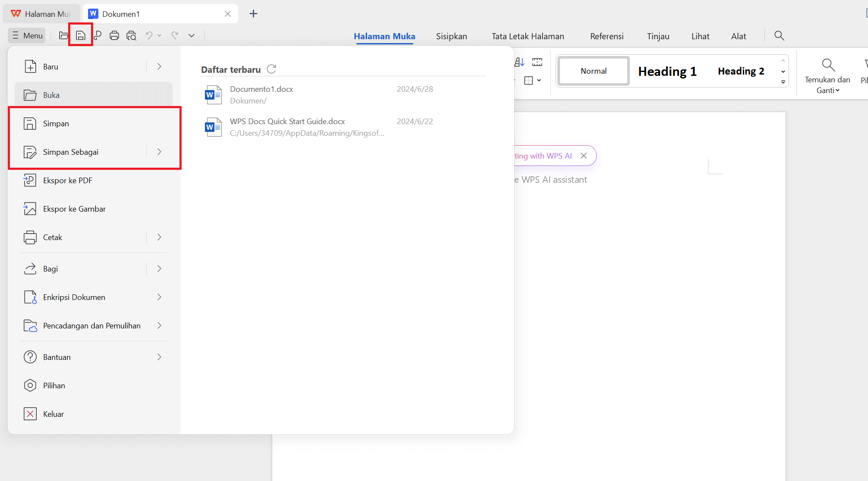Apply the Heading 1 style

(667, 71)
